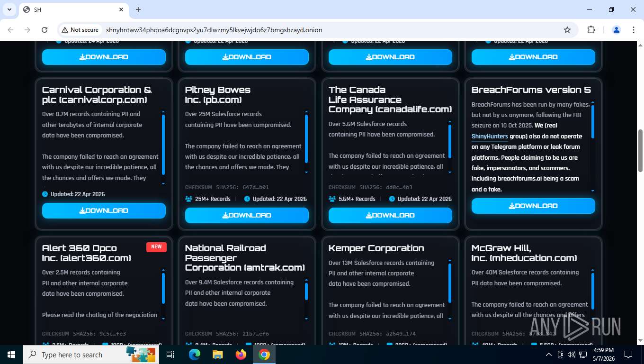Reload the page
The width and height of the screenshot is (644, 364).
pyautogui.click(x=45, y=30)
